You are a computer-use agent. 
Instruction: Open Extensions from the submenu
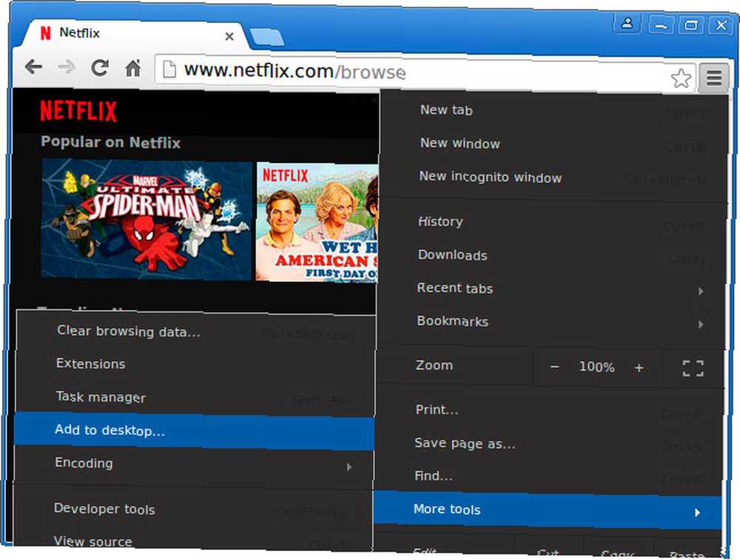(195, 364)
